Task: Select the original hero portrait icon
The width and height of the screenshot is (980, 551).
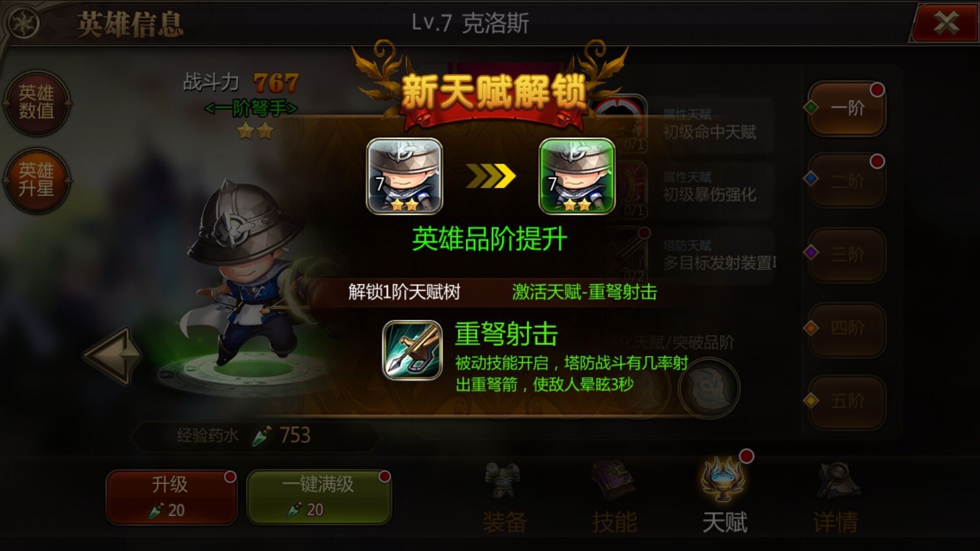Action: (x=404, y=176)
